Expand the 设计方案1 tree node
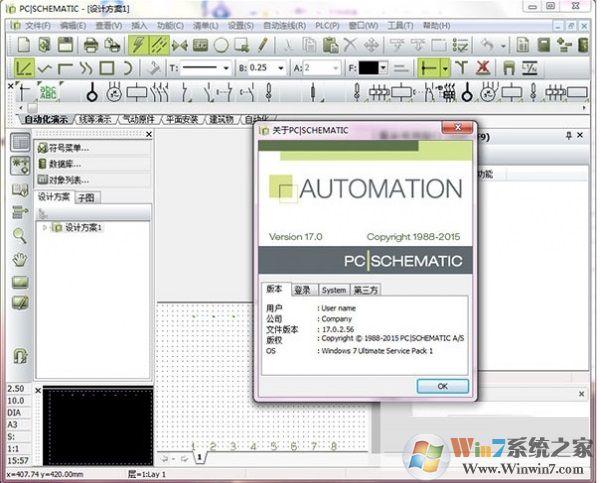Viewport: 600px width, 483px height. coord(44,228)
